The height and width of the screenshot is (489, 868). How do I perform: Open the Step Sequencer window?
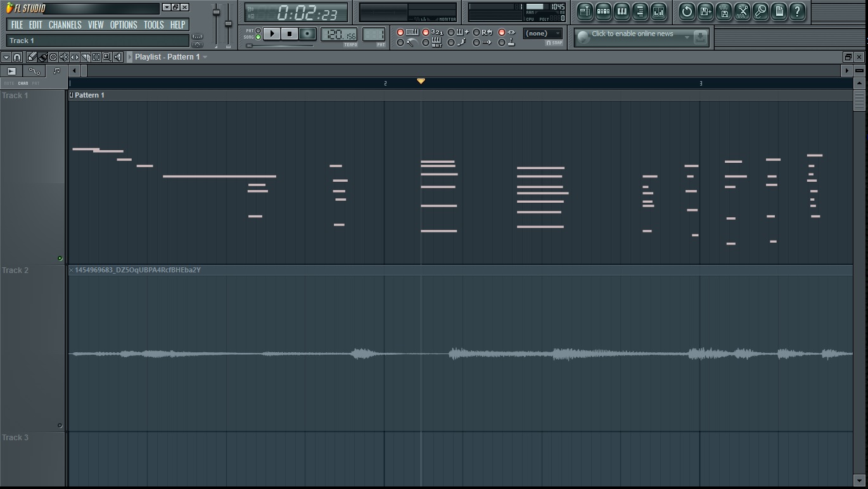pyautogui.click(x=603, y=11)
